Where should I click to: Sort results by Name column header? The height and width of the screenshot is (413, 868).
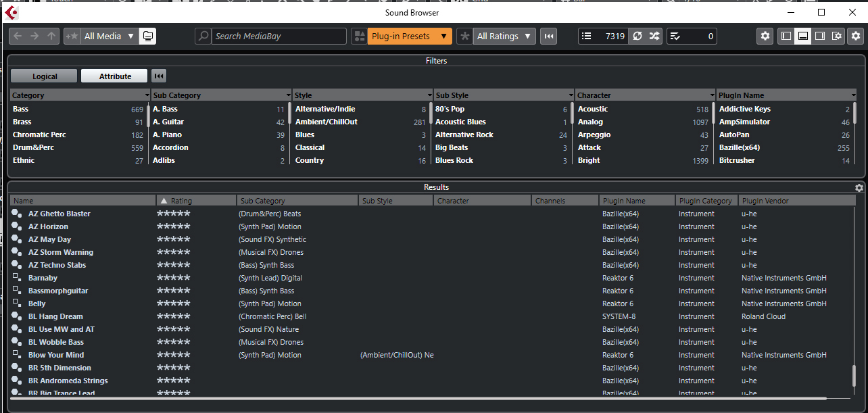coord(82,201)
